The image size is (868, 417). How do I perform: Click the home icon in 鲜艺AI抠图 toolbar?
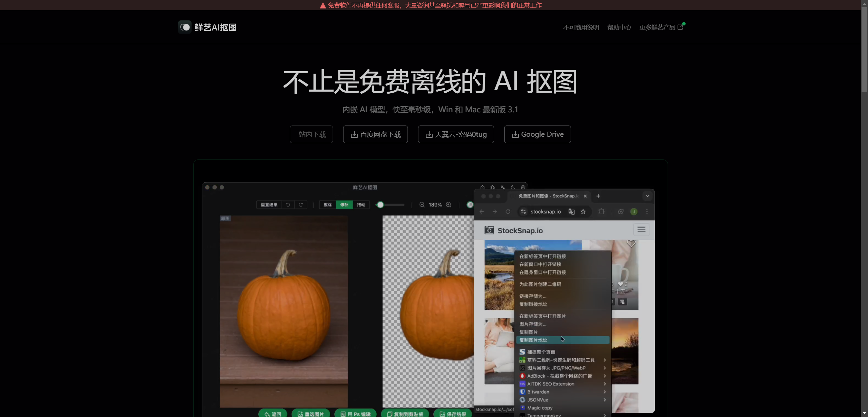[x=482, y=188]
